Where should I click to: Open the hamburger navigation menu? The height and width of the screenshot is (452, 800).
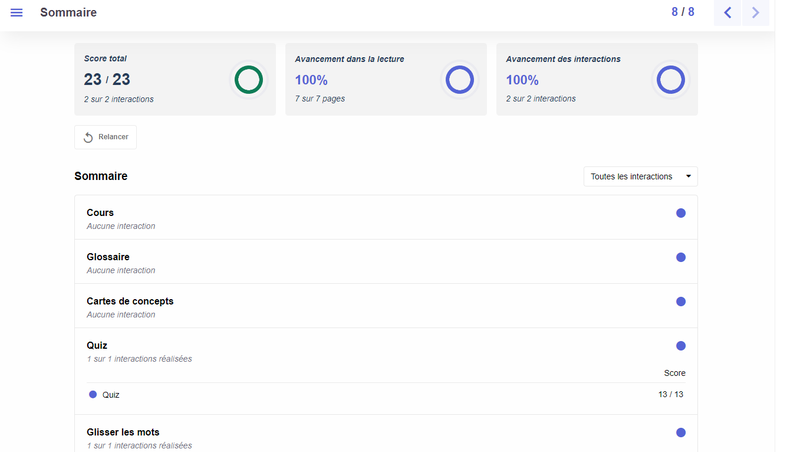(16, 13)
